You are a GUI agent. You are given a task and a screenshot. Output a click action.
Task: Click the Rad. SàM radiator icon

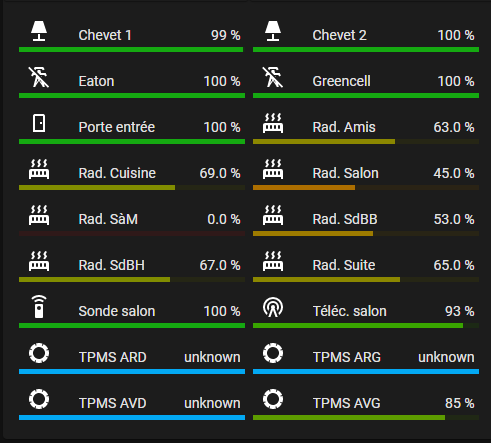point(39,215)
